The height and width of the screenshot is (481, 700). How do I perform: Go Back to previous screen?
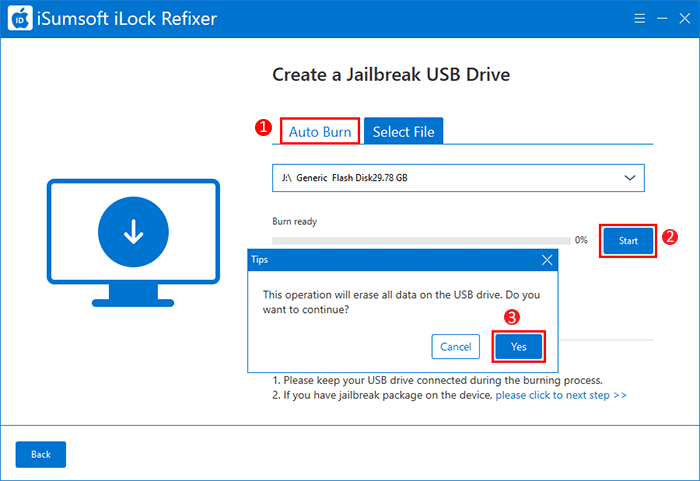point(41,454)
